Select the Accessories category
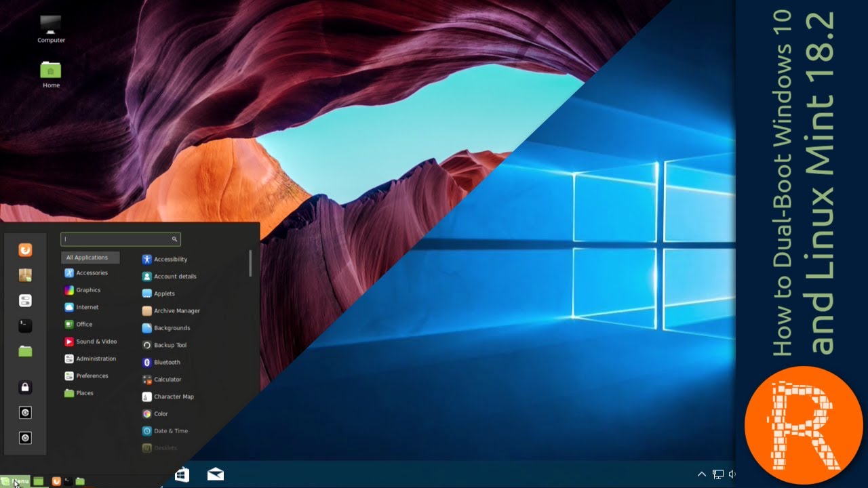The image size is (868, 488). point(85,273)
